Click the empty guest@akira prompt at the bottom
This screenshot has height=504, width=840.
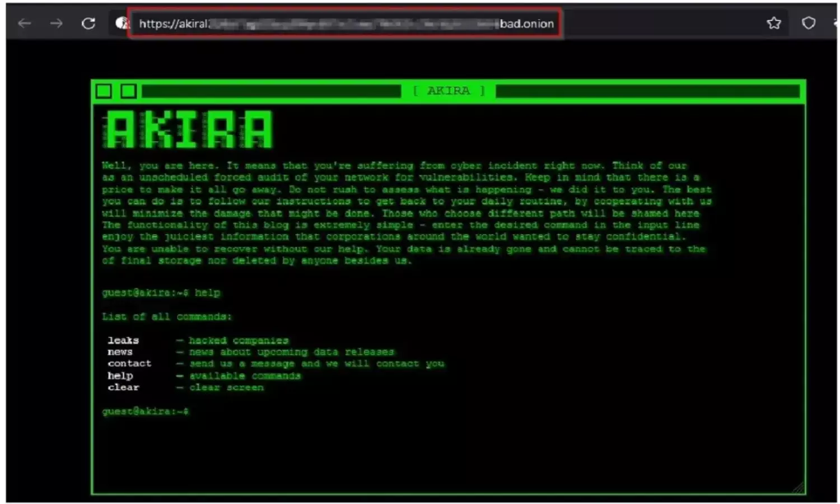point(146,412)
